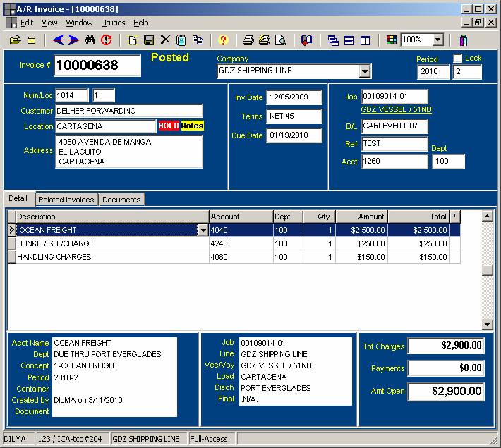Click the red HOLD indicator
This screenshot has width=501, height=448.
[x=169, y=126]
